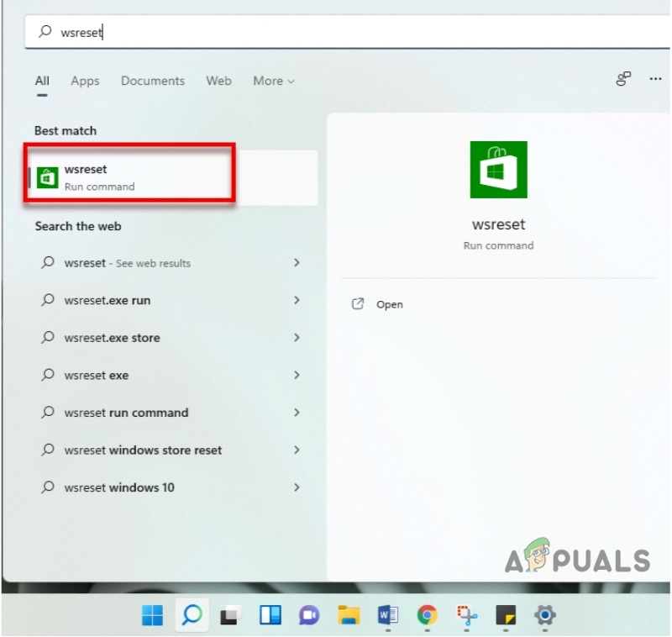This screenshot has width=672, height=637.
Task: Open Teams Chat from the taskbar
Action: click(x=309, y=615)
